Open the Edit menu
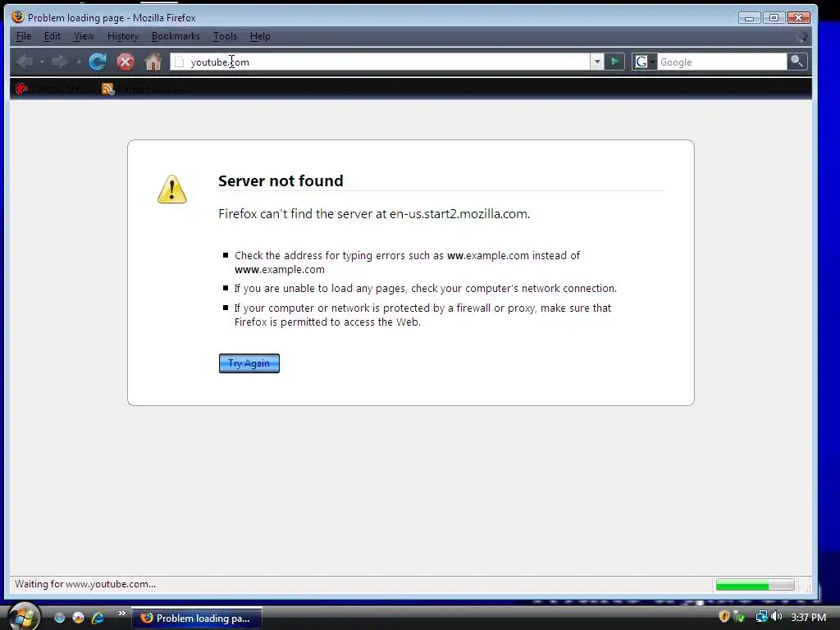The width and height of the screenshot is (840, 630). click(52, 36)
